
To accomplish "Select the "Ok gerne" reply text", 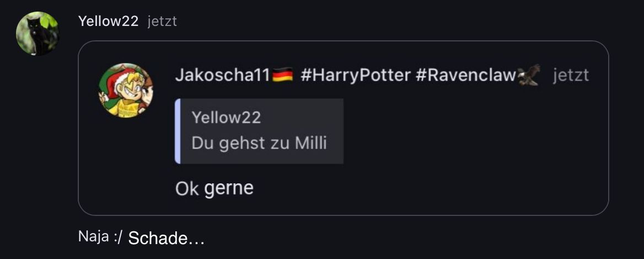I will click(214, 189).
